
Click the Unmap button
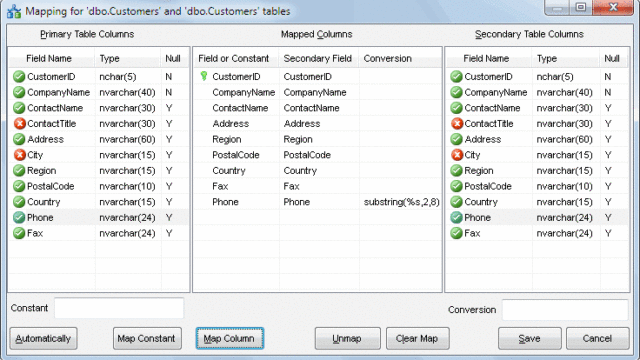click(x=347, y=338)
